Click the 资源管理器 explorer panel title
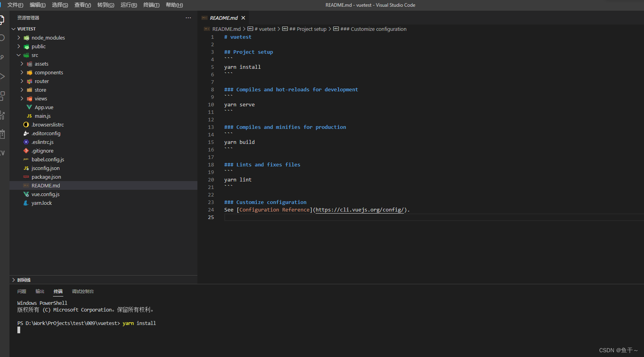Viewport: 644px width, 357px height. [28, 18]
